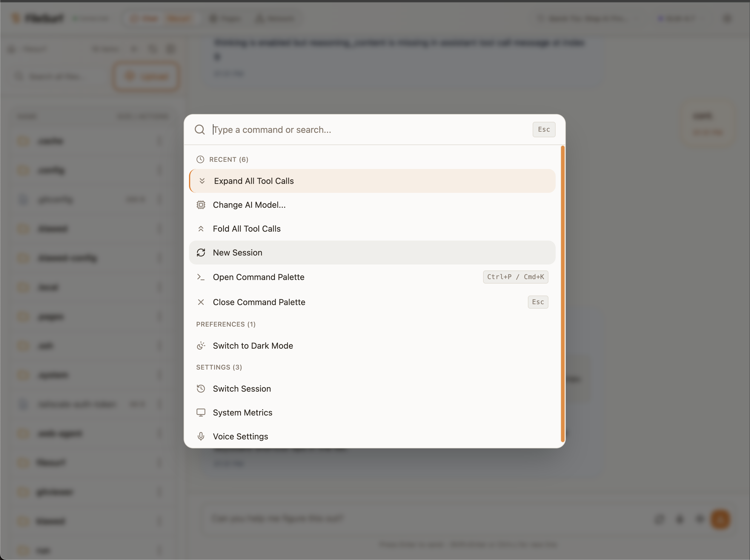Open the Change AI Model selector
Screen dimensions: 750x560
pyautogui.click(x=249, y=205)
